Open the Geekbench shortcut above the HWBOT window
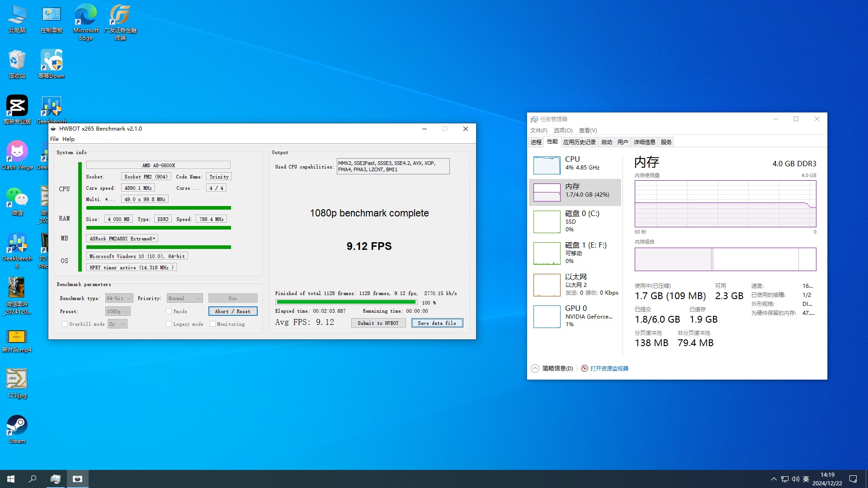 pyautogui.click(x=52, y=110)
